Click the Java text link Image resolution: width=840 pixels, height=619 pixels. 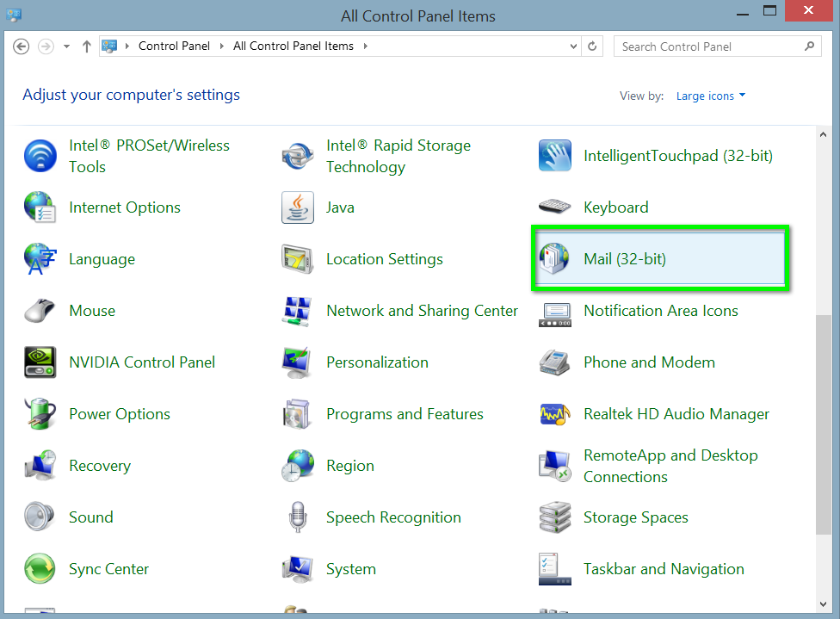pyautogui.click(x=340, y=207)
